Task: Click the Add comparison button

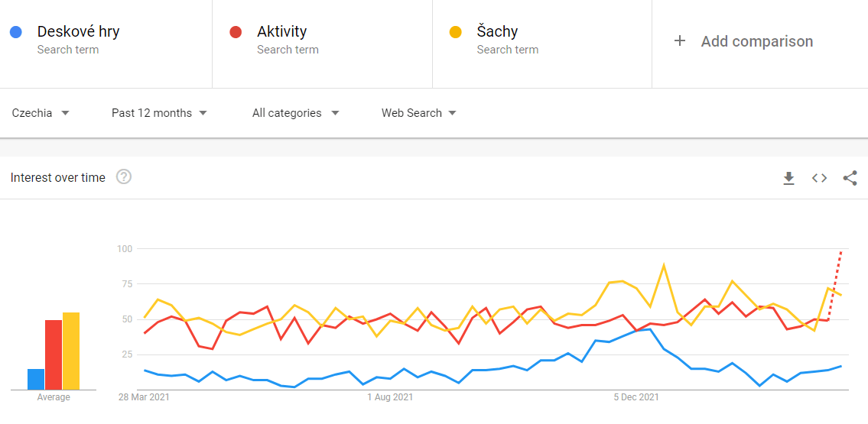Action: [756, 42]
